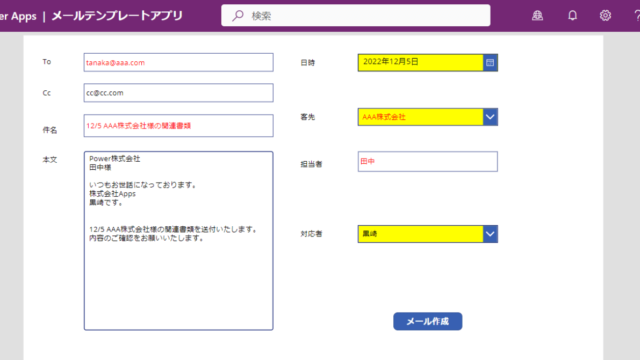Open the notifications bell
Image resolution: width=640 pixels, height=360 pixels.
(x=572, y=16)
